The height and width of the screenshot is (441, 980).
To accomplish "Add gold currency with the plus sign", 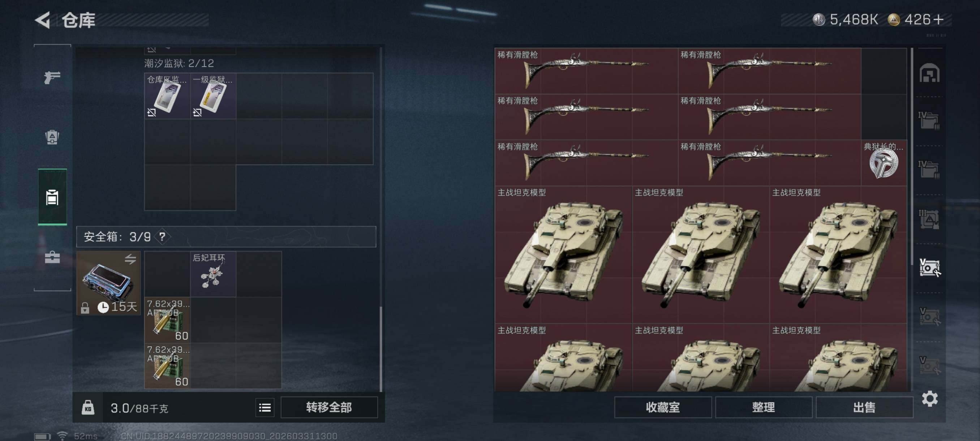I will [938, 20].
